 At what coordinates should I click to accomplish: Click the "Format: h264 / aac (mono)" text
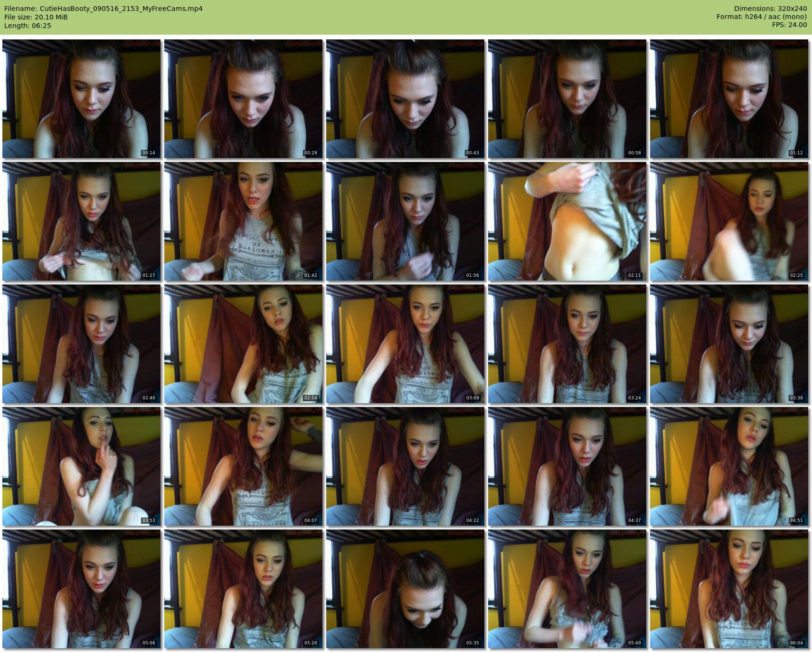(762, 17)
